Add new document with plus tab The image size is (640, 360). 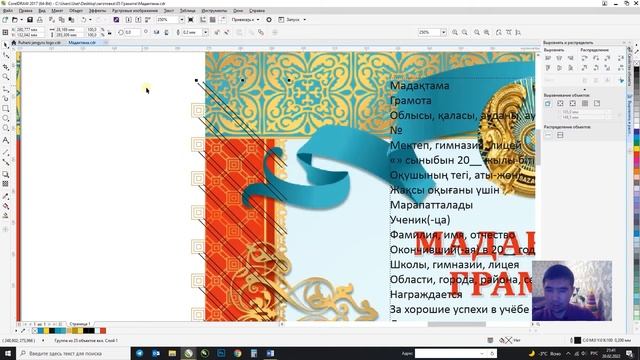[105, 42]
